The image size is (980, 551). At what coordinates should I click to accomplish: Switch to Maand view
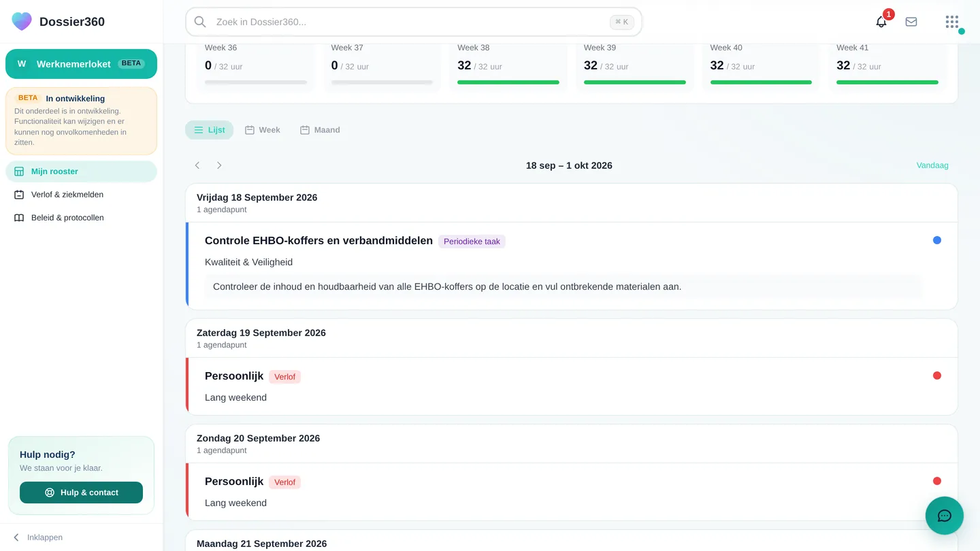coord(320,130)
